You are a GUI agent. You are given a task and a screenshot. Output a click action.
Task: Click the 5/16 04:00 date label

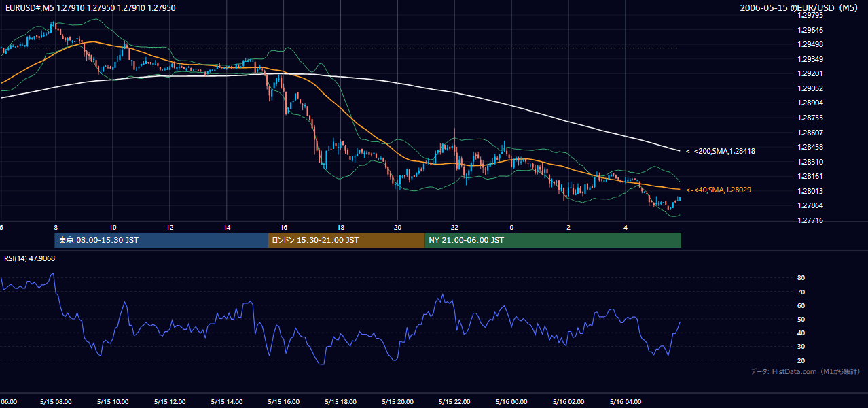coord(626,401)
